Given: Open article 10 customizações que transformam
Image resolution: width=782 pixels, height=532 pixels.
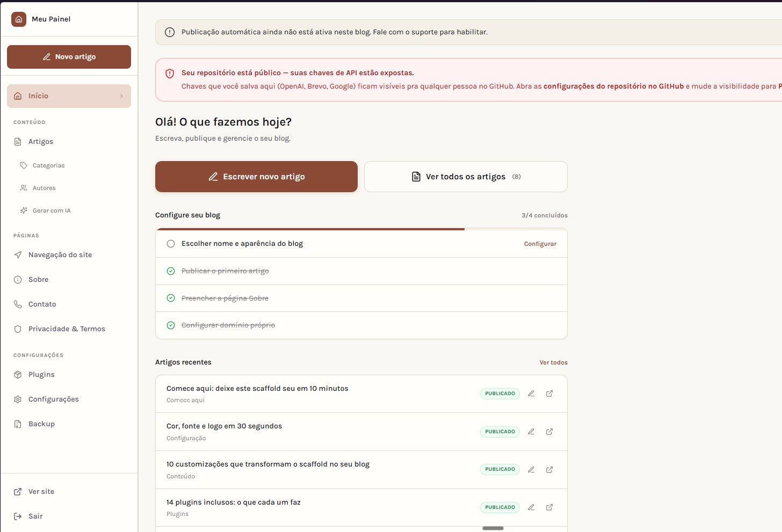Looking at the screenshot, I should pyautogui.click(x=268, y=464).
